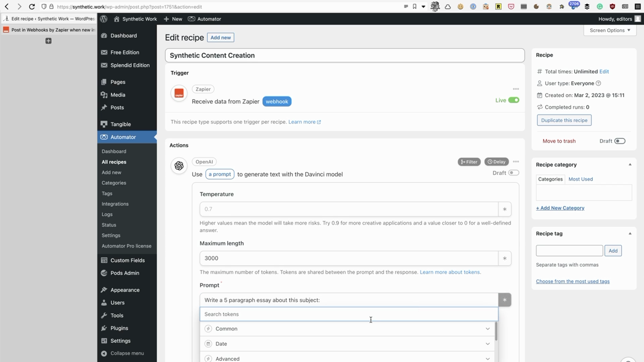Open the Zapier trigger three-dot options menu
Viewport: 644px width, 362px height.
[516, 89]
